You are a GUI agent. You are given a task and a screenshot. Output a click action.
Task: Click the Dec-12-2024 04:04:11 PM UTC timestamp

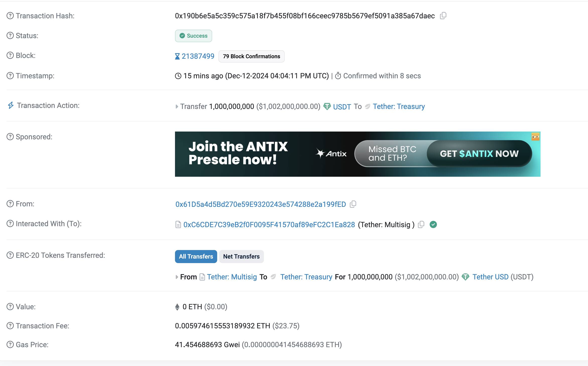pyautogui.click(x=277, y=76)
